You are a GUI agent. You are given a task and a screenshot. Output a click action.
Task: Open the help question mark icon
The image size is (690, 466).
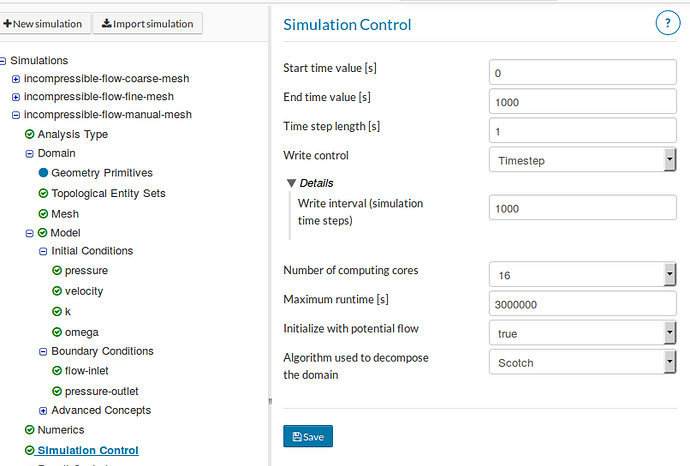668,23
